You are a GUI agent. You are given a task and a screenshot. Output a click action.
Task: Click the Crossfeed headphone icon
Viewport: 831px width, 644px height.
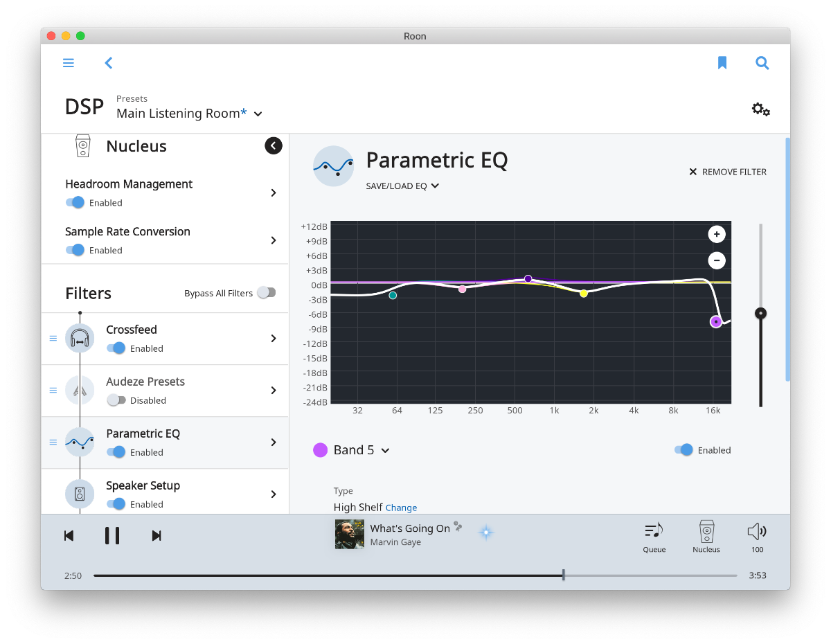click(80, 338)
